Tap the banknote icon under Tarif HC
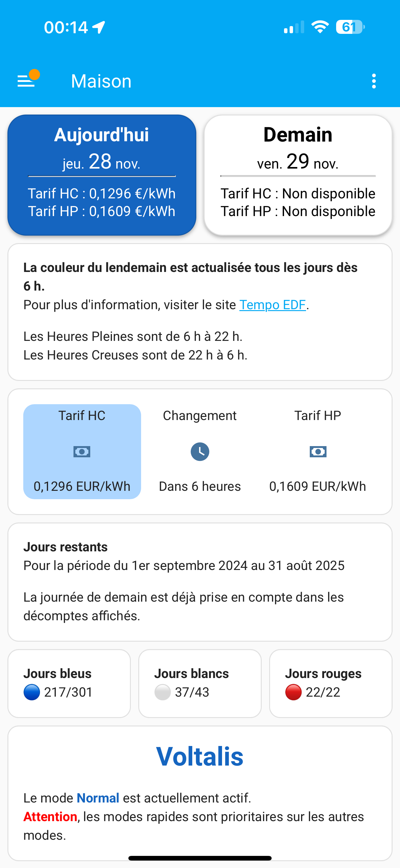The image size is (400, 868). [x=82, y=451]
